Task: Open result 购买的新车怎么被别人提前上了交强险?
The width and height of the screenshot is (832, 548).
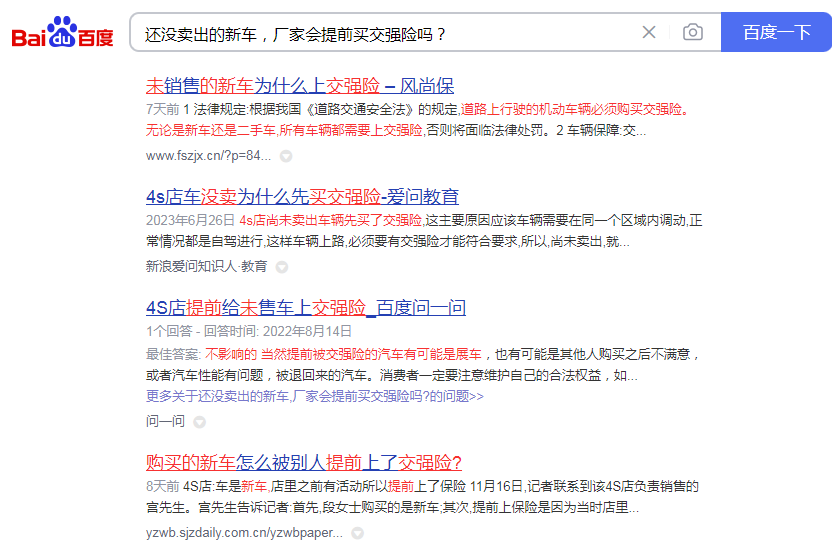Action: pyautogui.click(x=304, y=463)
